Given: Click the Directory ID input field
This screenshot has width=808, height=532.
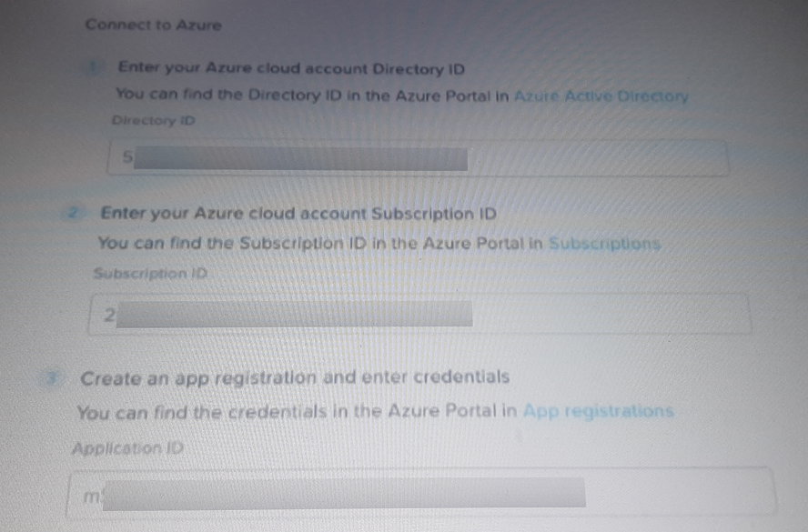Looking at the screenshot, I should click(x=418, y=158).
